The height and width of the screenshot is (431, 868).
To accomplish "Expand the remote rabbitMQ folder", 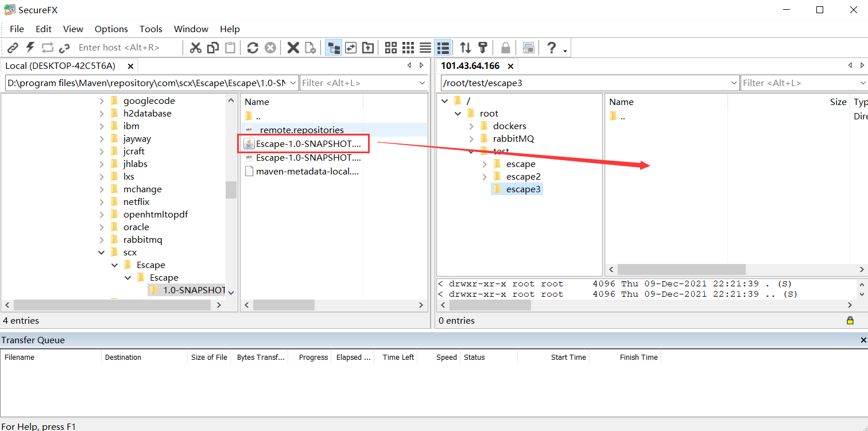I will click(471, 139).
